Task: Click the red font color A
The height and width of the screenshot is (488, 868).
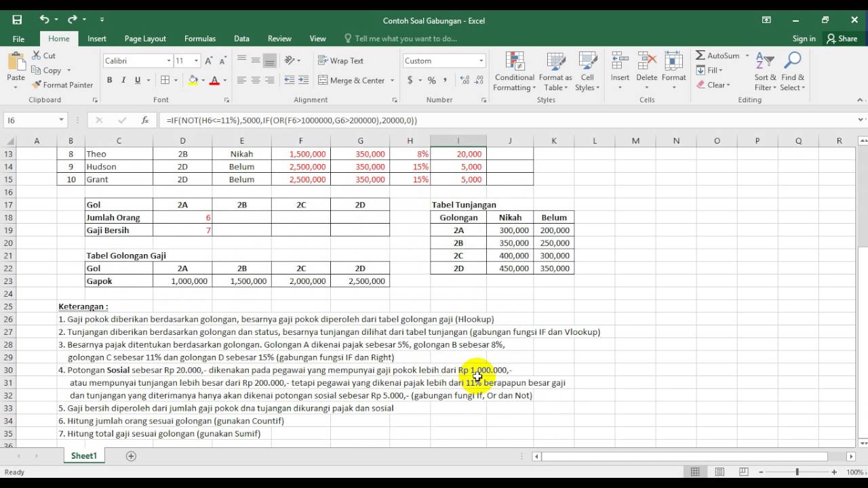Action: (214, 80)
